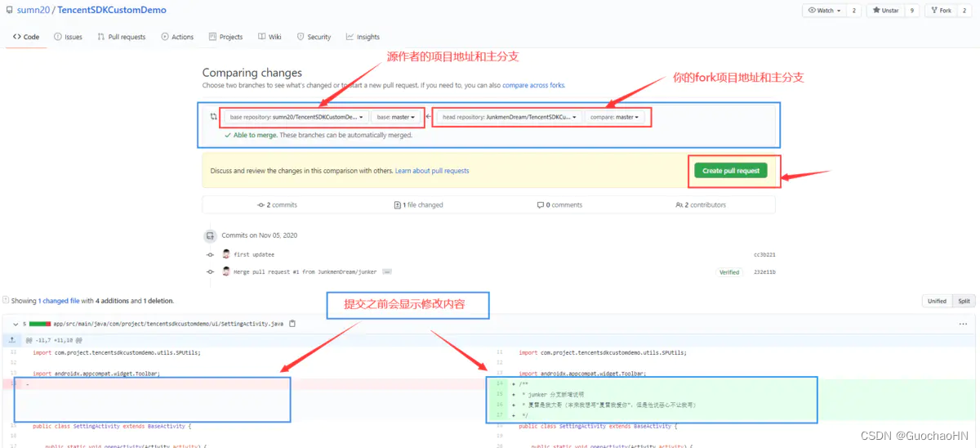Click the avatar on the merge commit
The width and height of the screenshot is (980, 448).
point(226,271)
